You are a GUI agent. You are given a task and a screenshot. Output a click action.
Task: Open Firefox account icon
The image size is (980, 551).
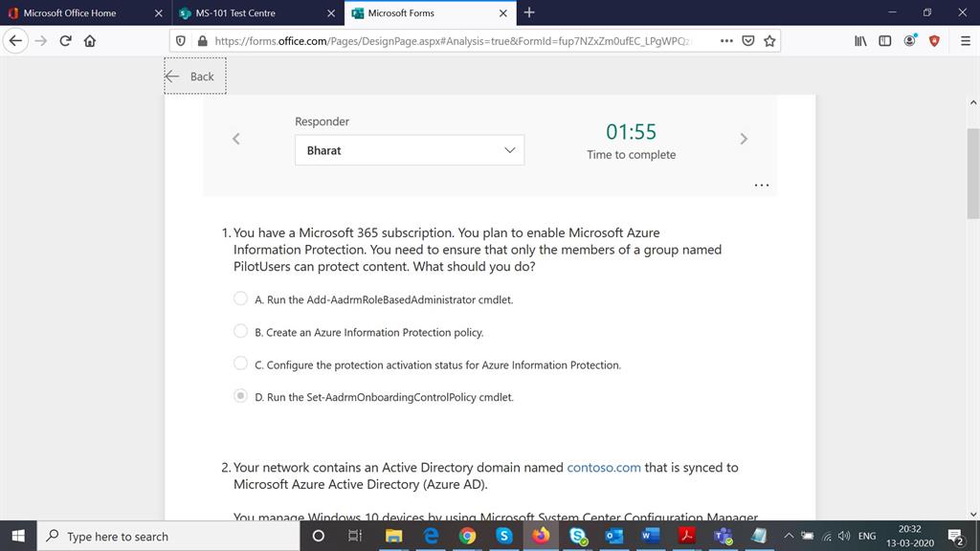(910, 40)
